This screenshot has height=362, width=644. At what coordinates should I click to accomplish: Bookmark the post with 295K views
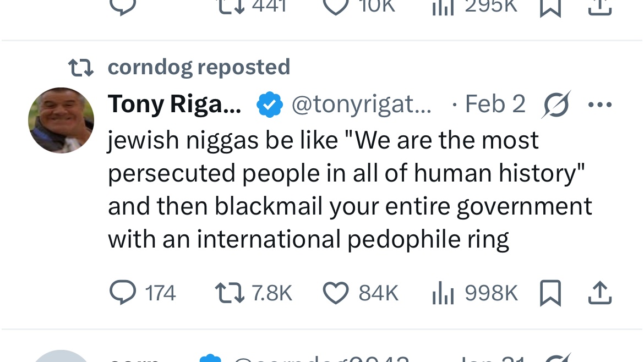pyautogui.click(x=550, y=7)
